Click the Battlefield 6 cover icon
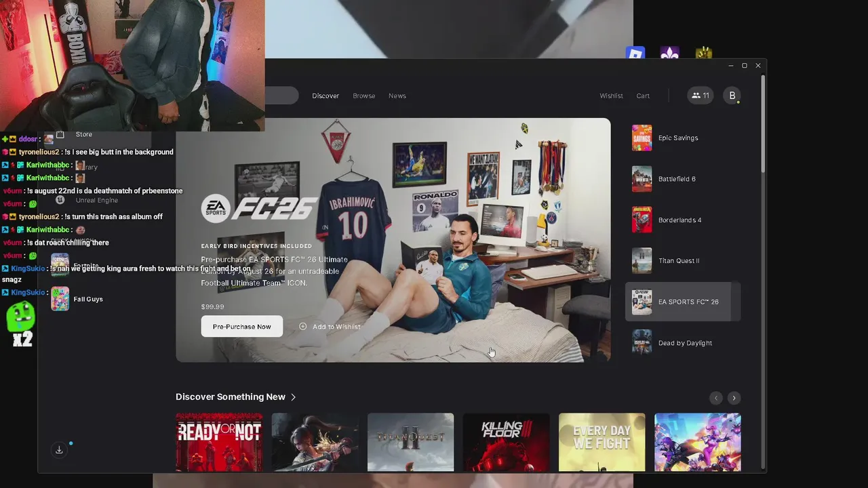 [642, 179]
